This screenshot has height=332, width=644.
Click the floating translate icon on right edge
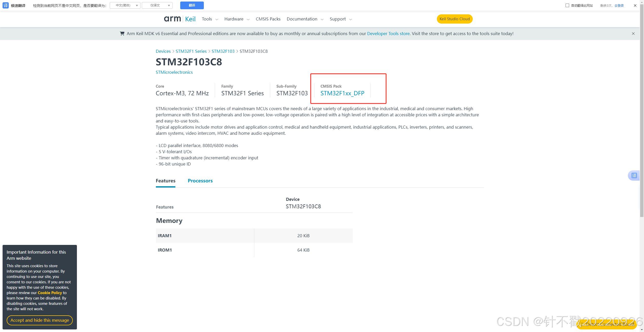(x=634, y=175)
